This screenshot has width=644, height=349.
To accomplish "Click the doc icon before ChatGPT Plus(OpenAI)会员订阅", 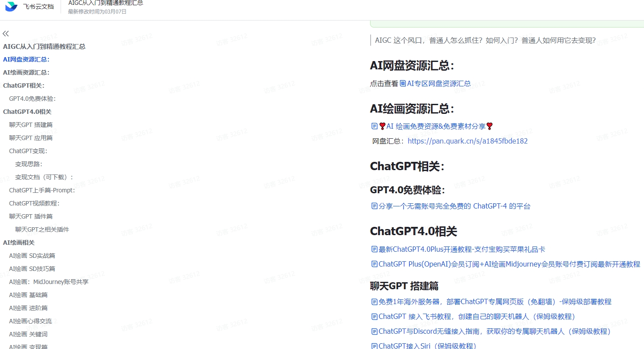I will 374,264.
